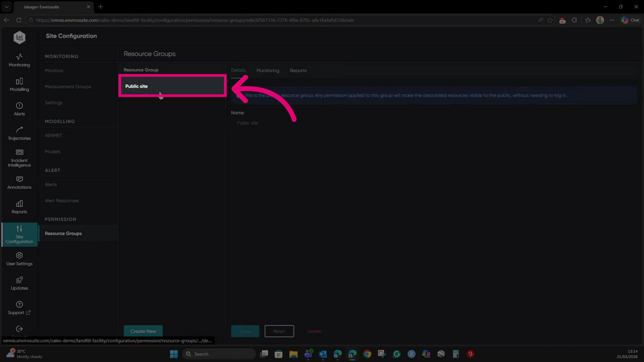View the Updates page
Viewport: 644px width, 362px height.
[19, 283]
